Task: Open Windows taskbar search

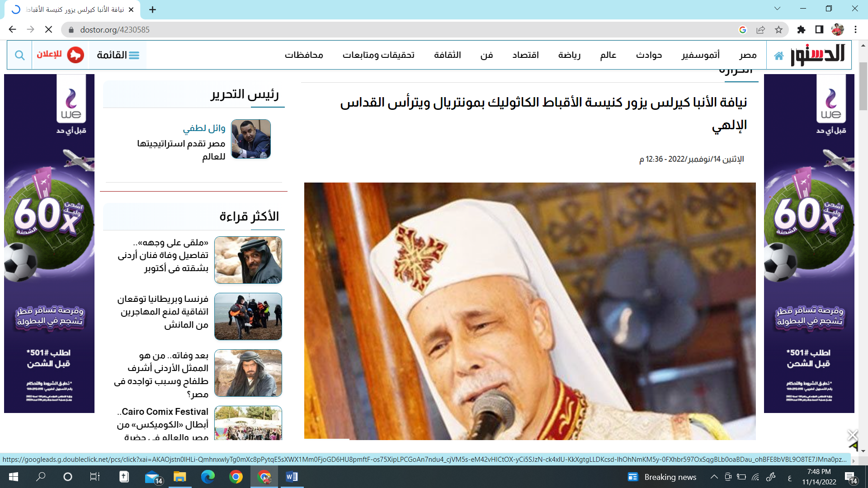Action: pyautogui.click(x=41, y=477)
